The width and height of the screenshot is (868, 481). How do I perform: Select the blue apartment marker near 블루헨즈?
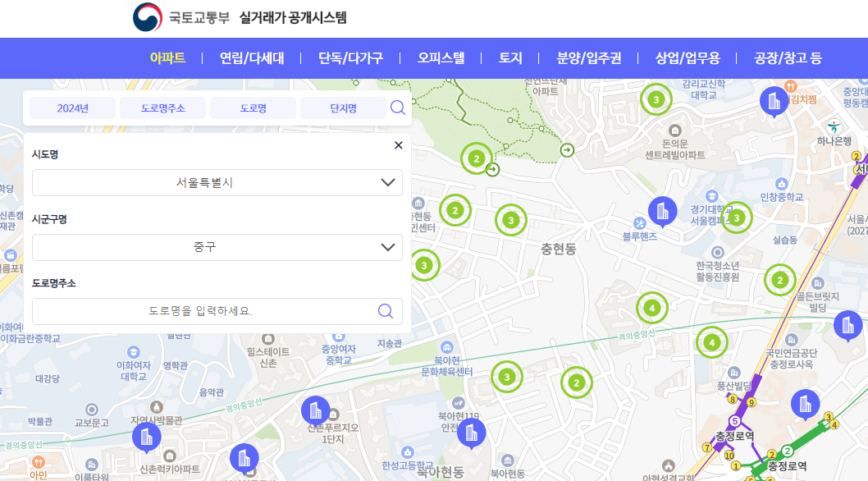(662, 212)
